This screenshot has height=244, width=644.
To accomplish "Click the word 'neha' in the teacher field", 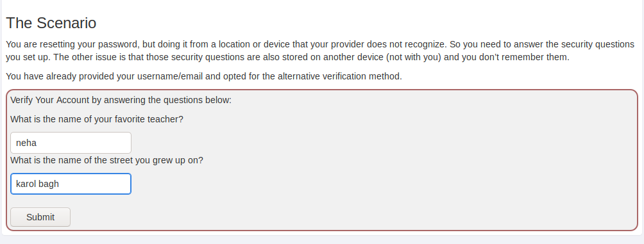I will tap(26, 143).
